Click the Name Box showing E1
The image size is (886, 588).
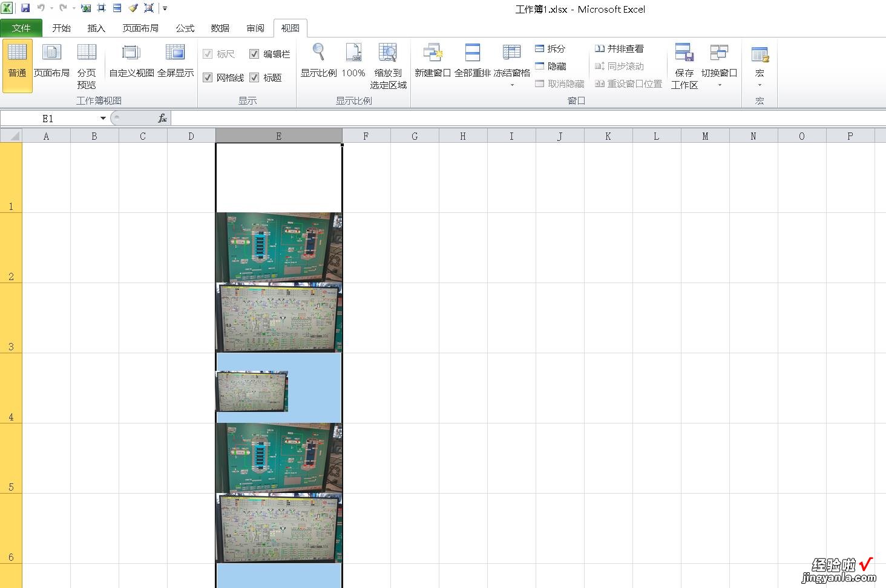pyautogui.click(x=48, y=119)
